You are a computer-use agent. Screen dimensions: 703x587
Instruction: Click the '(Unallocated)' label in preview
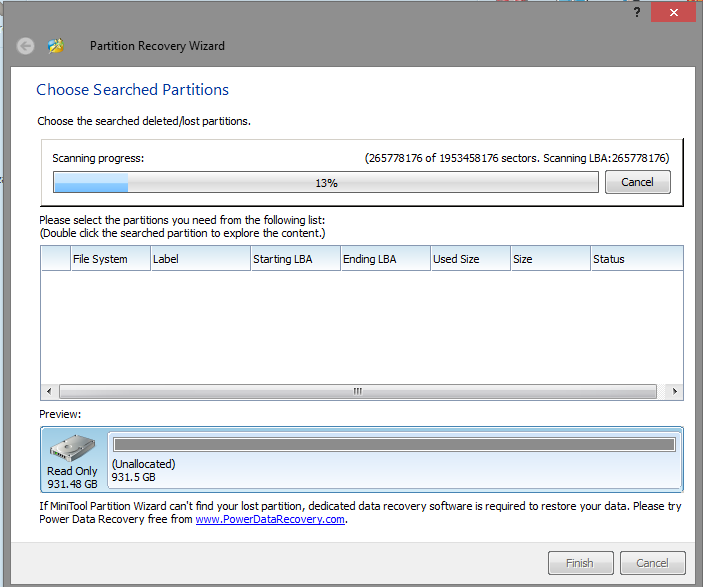143,464
